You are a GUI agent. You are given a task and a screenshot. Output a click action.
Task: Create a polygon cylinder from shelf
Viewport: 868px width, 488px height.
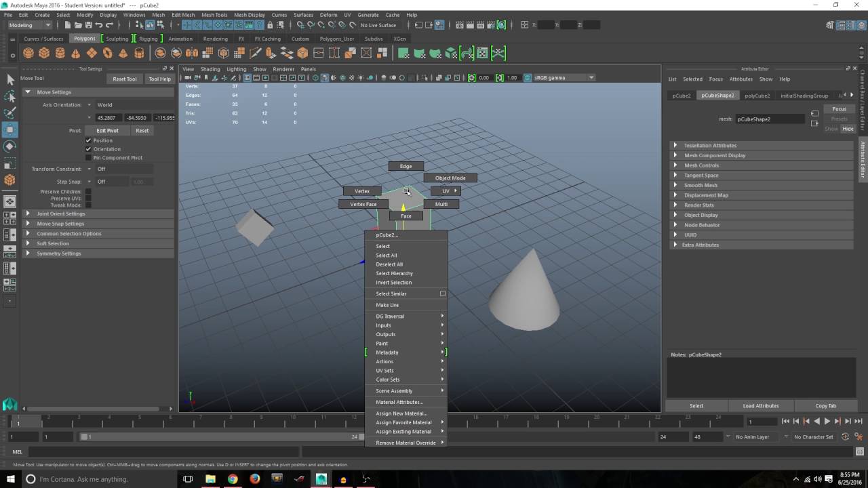tap(60, 53)
